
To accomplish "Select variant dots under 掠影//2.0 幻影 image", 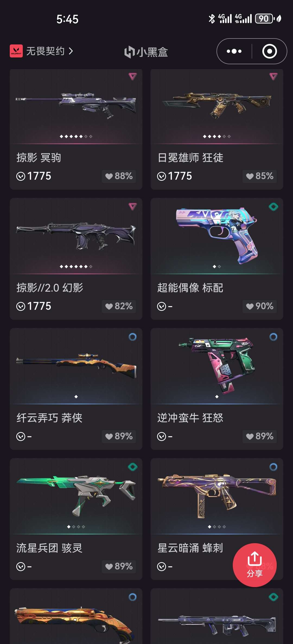I will (x=76, y=267).
